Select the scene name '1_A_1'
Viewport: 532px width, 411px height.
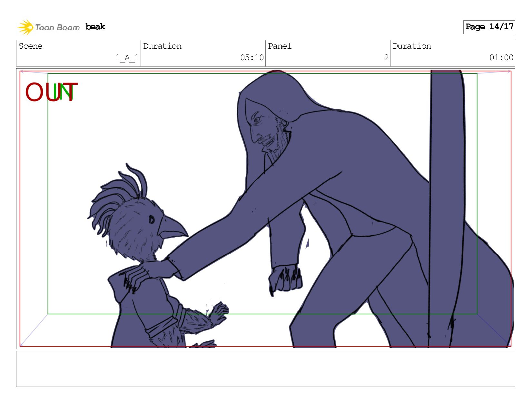pyautogui.click(x=127, y=58)
